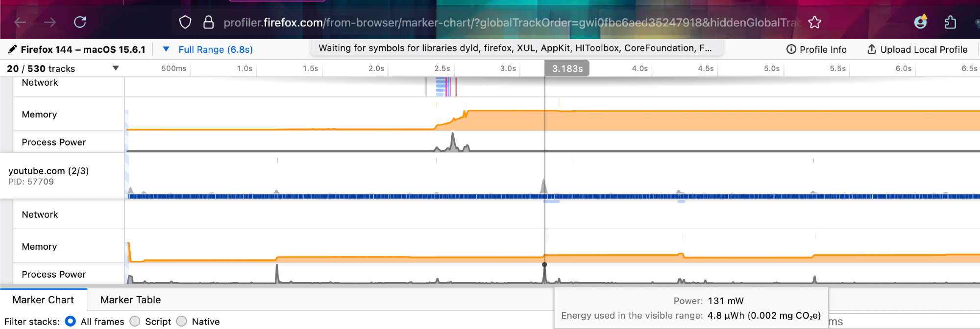Open the extensions puzzle icon
This screenshot has width=980, height=329.
(x=950, y=22)
